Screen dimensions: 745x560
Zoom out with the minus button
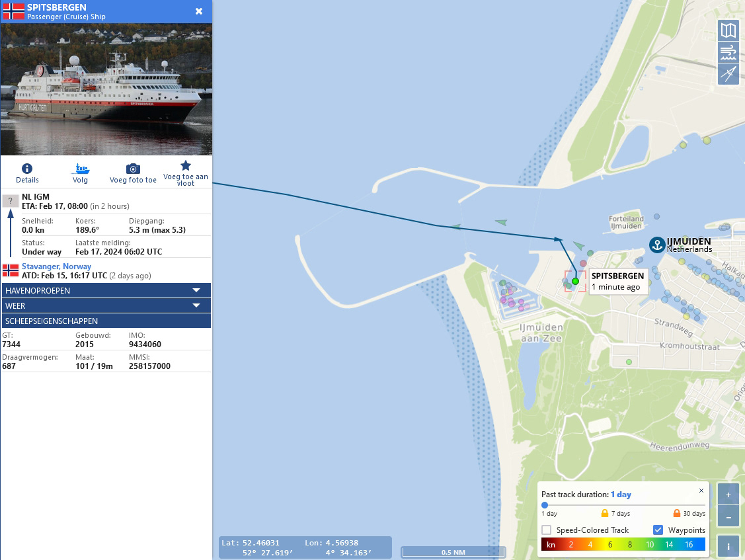click(x=728, y=517)
